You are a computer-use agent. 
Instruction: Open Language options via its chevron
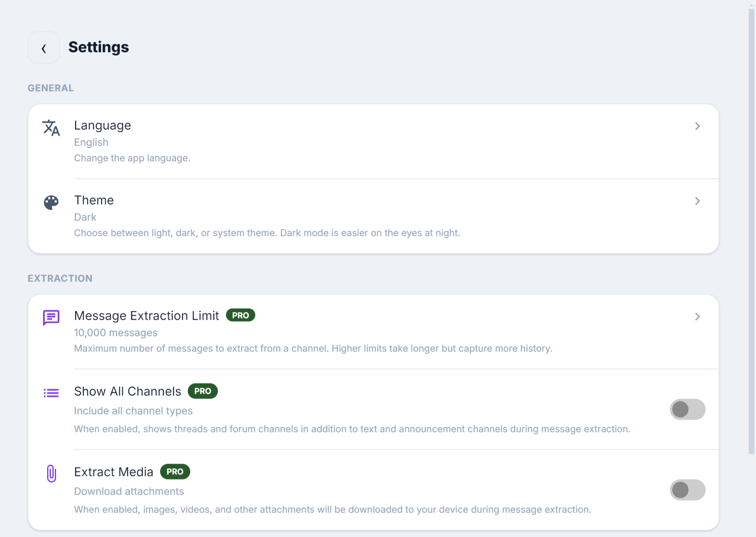pyautogui.click(x=697, y=126)
